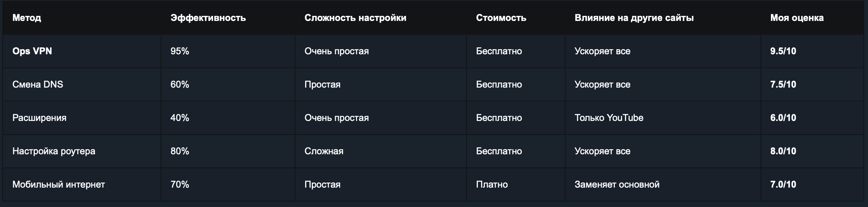Select the 'Эффективность' column header
The image size is (868, 207).
(x=208, y=18)
